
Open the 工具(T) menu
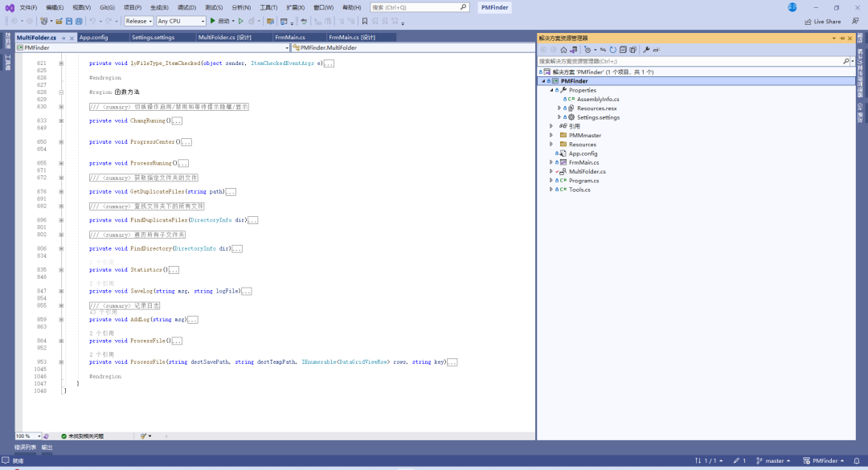coord(268,7)
